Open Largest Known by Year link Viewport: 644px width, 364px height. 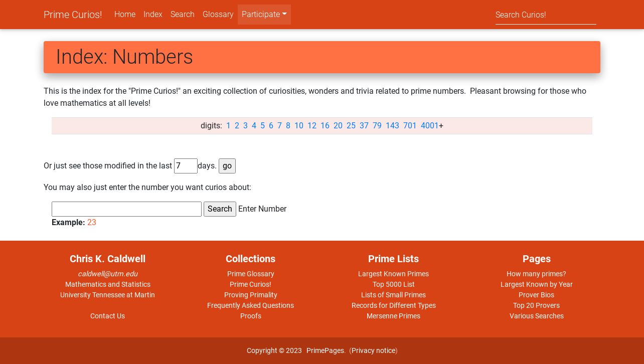tap(537, 284)
